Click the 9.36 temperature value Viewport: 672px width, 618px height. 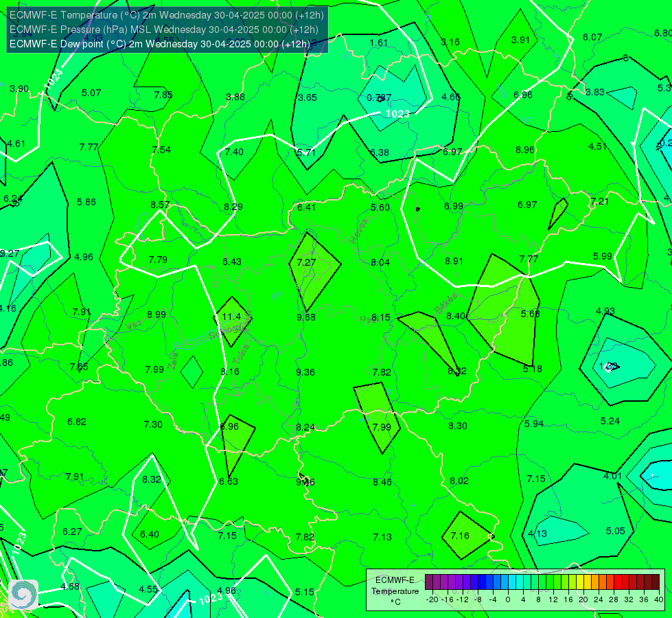tap(305, 371)
